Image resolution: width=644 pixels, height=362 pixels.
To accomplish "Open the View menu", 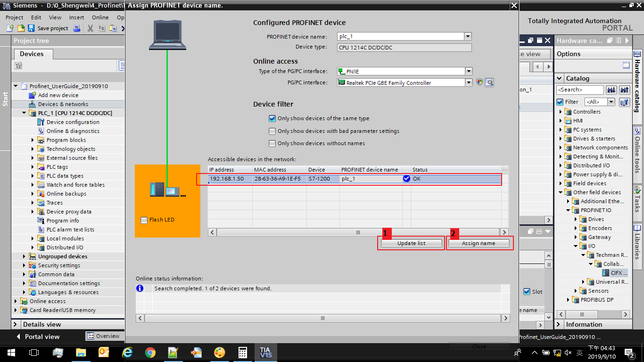I will 55,17.
